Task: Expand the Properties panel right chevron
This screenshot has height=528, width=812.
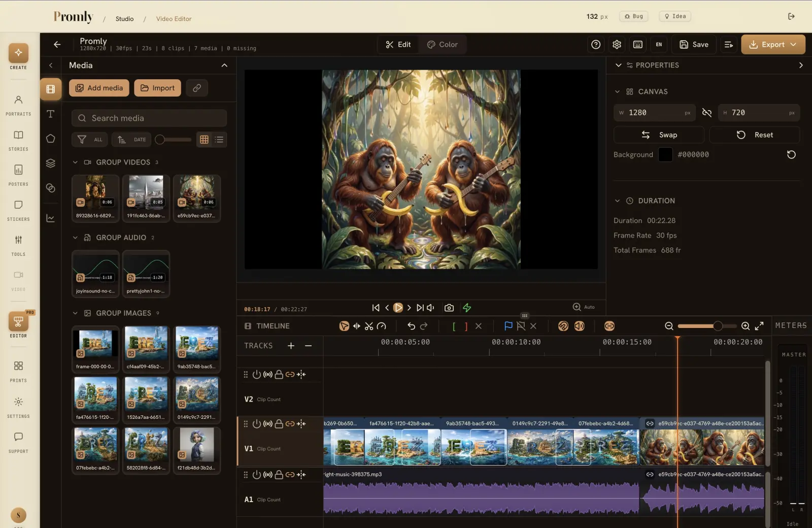Action: (x=801, y=65)
